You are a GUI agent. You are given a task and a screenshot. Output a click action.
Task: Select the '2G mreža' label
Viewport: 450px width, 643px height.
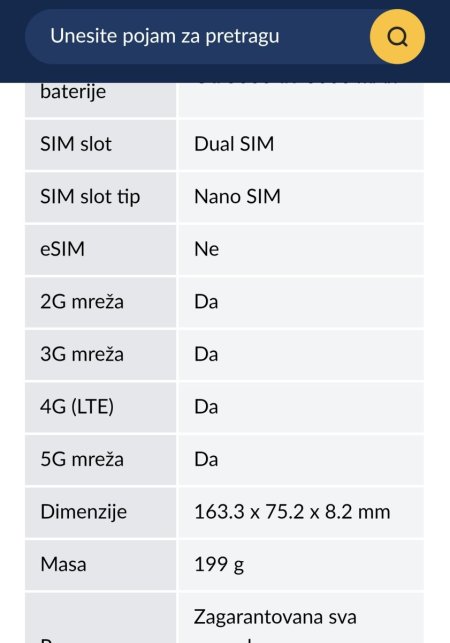coord(82,302)
